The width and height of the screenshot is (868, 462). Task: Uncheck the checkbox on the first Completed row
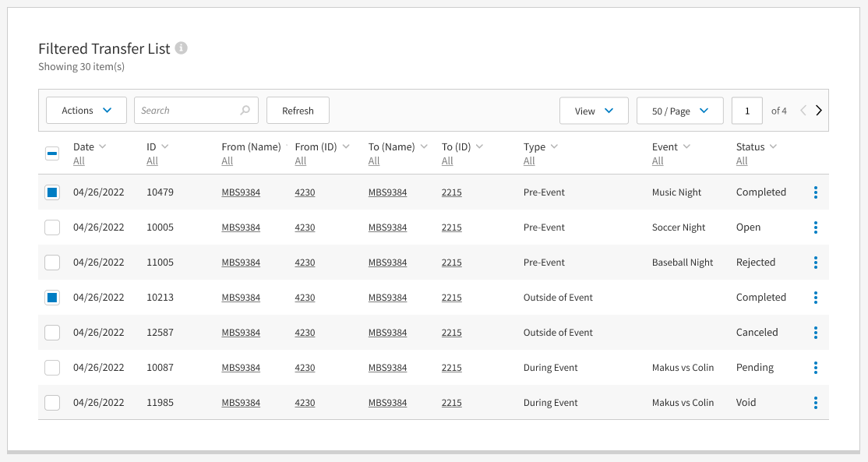click(x=51, y=192)
